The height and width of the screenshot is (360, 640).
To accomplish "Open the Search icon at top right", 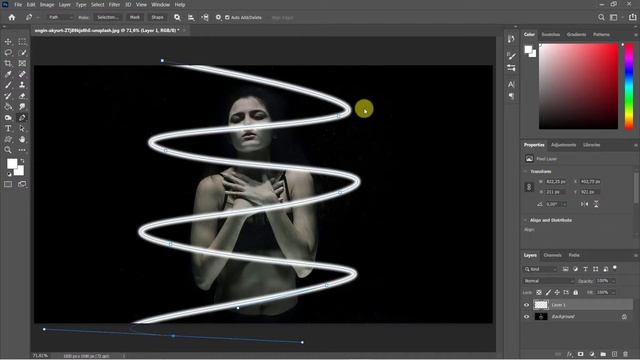I will pos(601,17).
